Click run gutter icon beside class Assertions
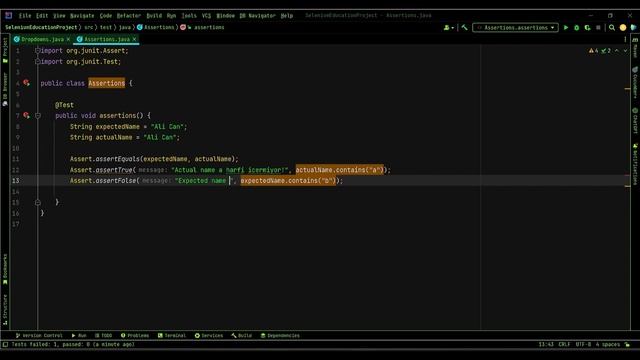This screenshot has width=640, height=360. point(27,83)
